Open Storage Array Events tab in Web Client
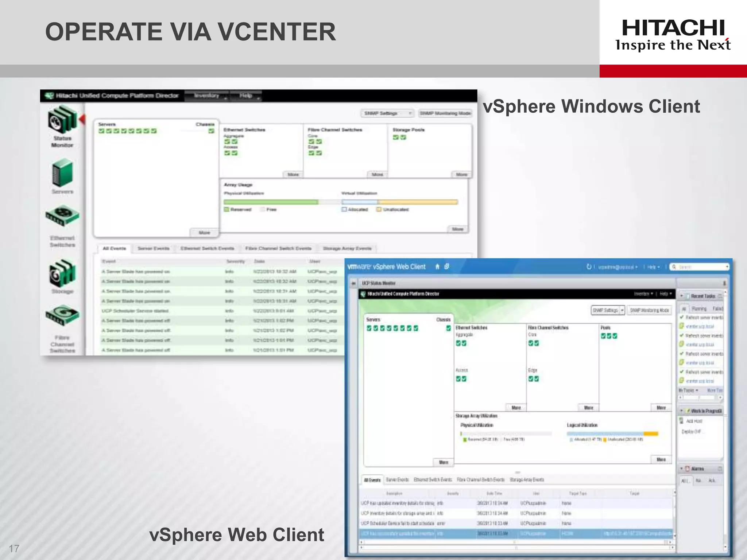Image resolution: width=747 pixels, height=560 pixels. [527, 480]
